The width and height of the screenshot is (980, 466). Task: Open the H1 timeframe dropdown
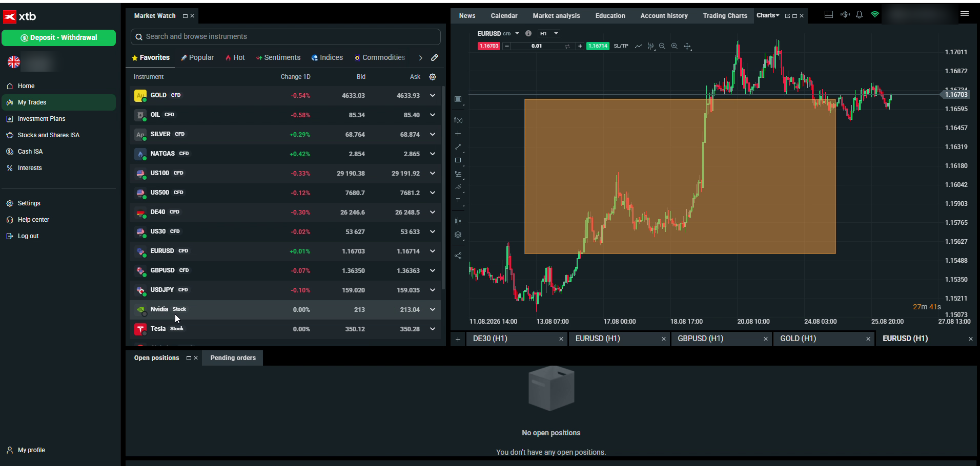pos(549,33)
